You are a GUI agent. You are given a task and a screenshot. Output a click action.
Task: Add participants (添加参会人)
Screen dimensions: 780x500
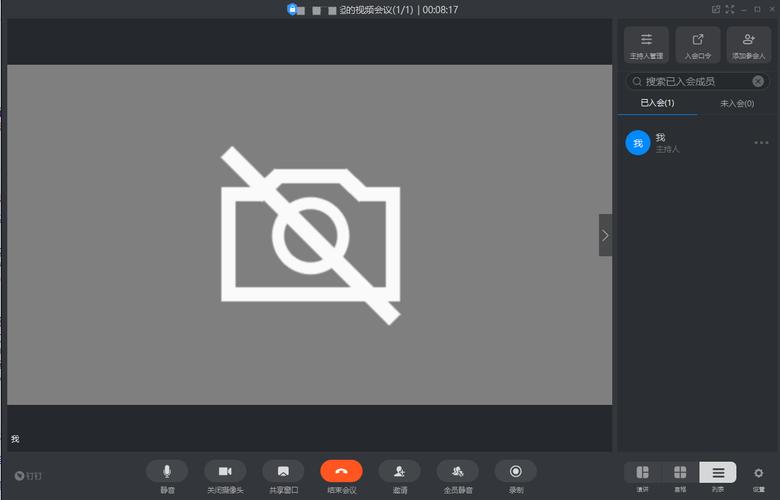[x=749, y=45]
